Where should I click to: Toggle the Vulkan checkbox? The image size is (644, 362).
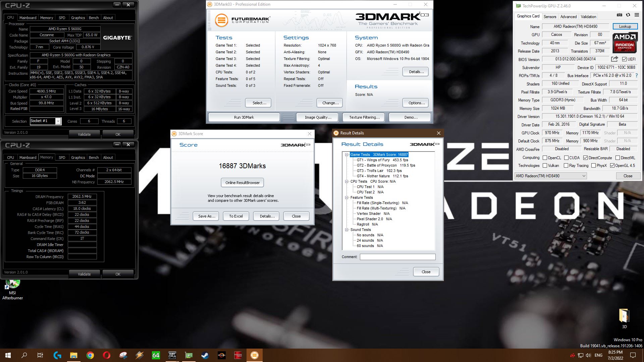tap(545, 166)
